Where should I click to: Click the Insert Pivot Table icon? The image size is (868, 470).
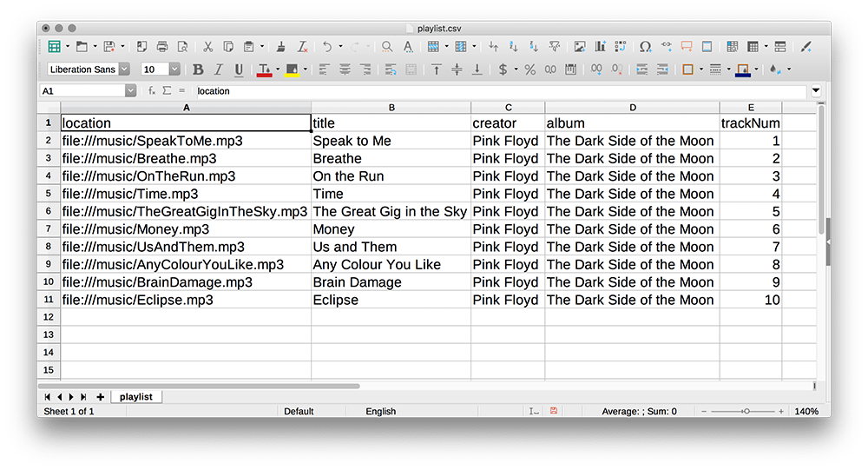click(x=621, y=47)
